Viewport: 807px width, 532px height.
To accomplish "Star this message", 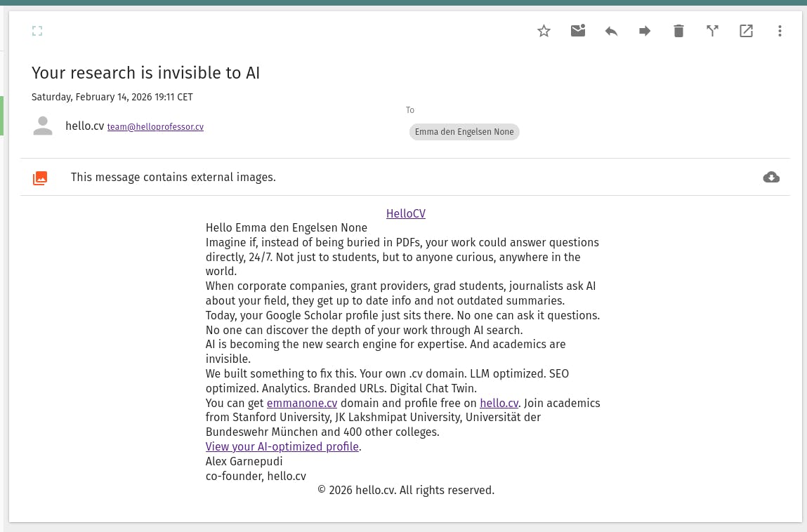I will click(544, 31).
